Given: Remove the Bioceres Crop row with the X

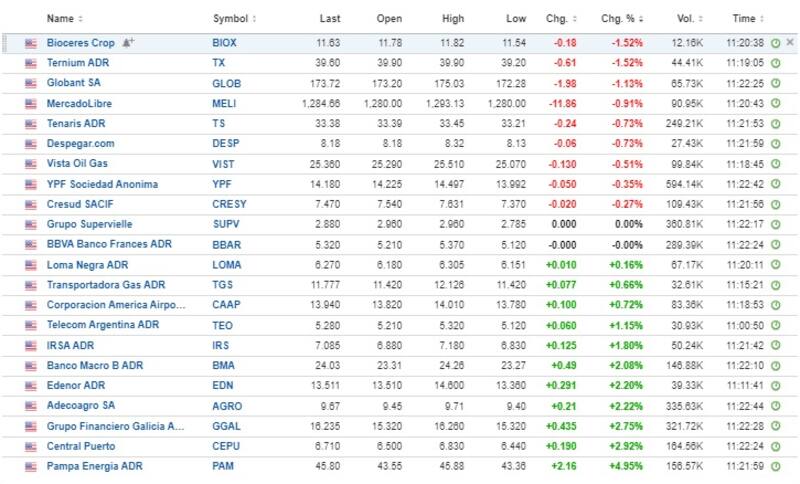Looking at the screenshot, I should [790, 43].
